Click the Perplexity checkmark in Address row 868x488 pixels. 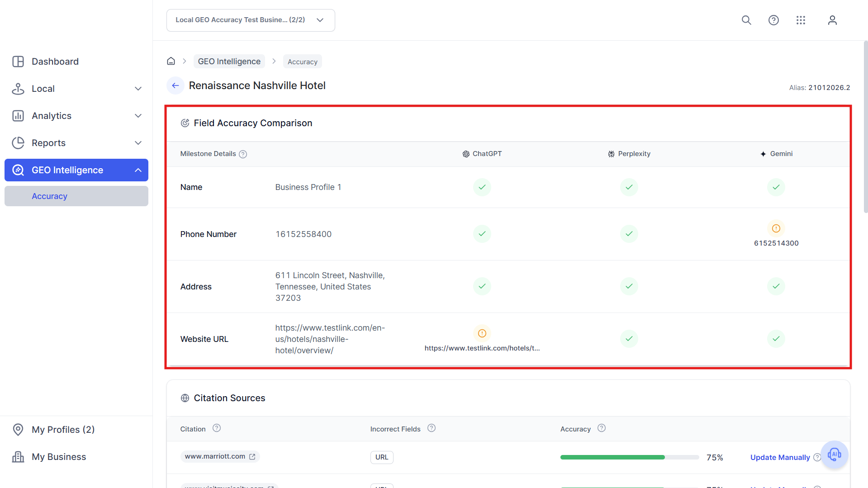coord(629,286)
